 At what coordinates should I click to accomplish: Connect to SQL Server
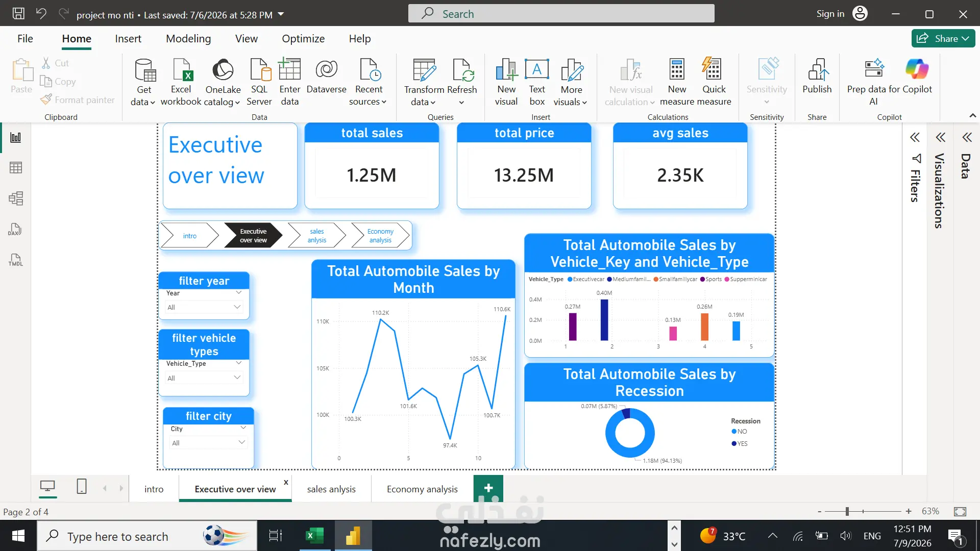259,82
